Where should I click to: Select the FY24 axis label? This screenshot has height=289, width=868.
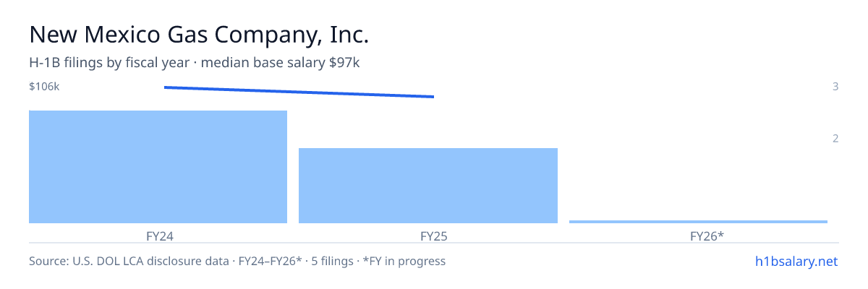(158, 236)
